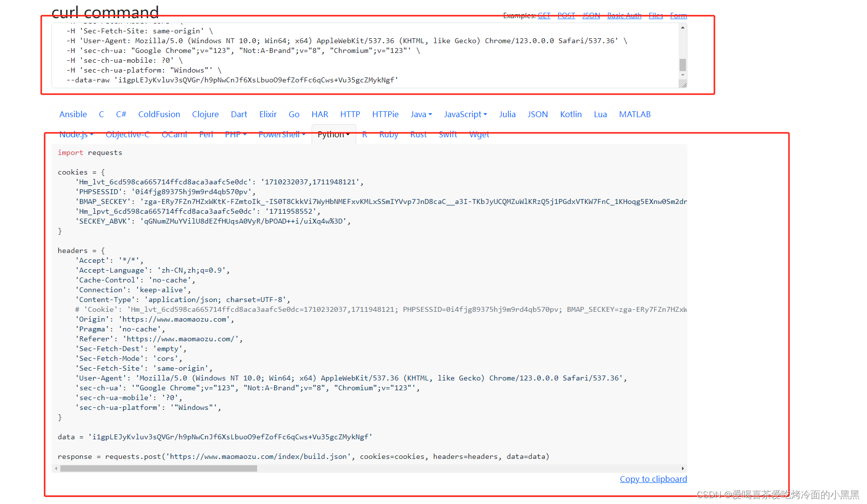The height and width of the screenshot is (504, 867).
Task: Click the 'Origin' header line
Action: pyautogui.click(x=155, y=319)
